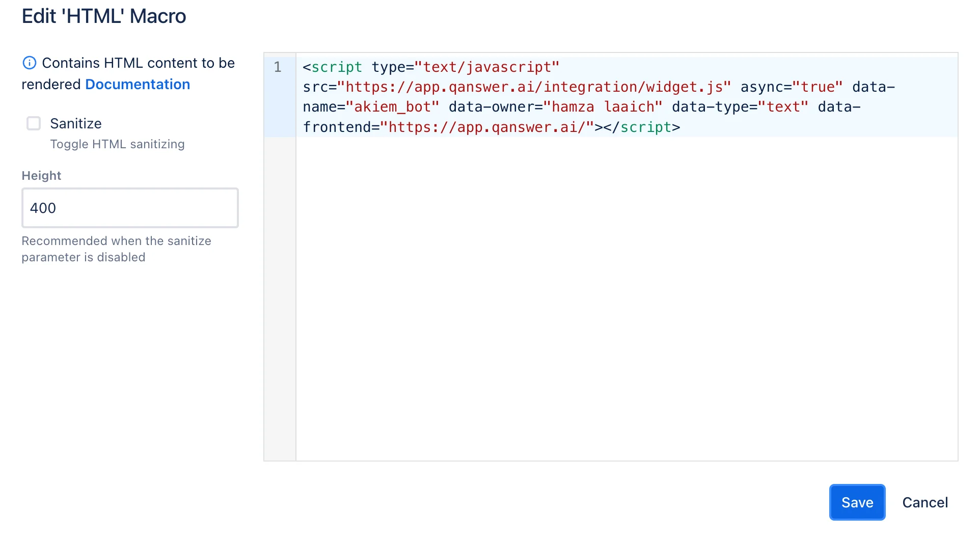The image size is (980, 541).
Task: Click the data-type "text" value in the code
Action: [783, 107]
